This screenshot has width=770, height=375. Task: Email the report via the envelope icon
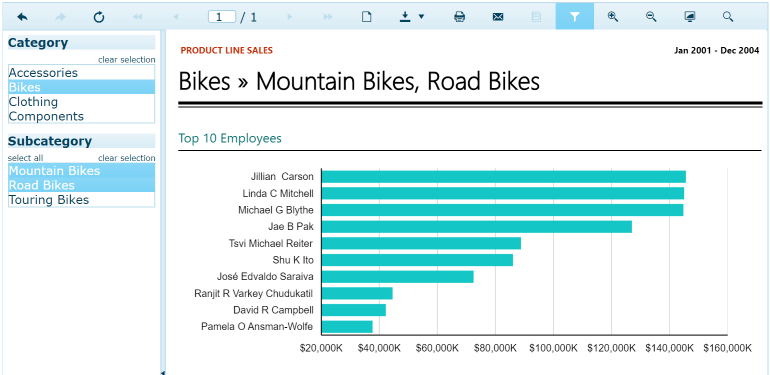(x=498, y=17)
